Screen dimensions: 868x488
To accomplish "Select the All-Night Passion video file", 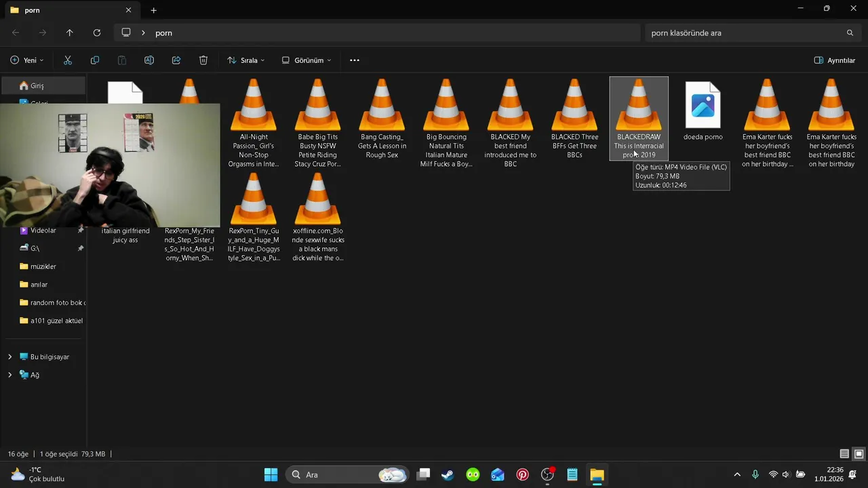I will tap(254, 123).
